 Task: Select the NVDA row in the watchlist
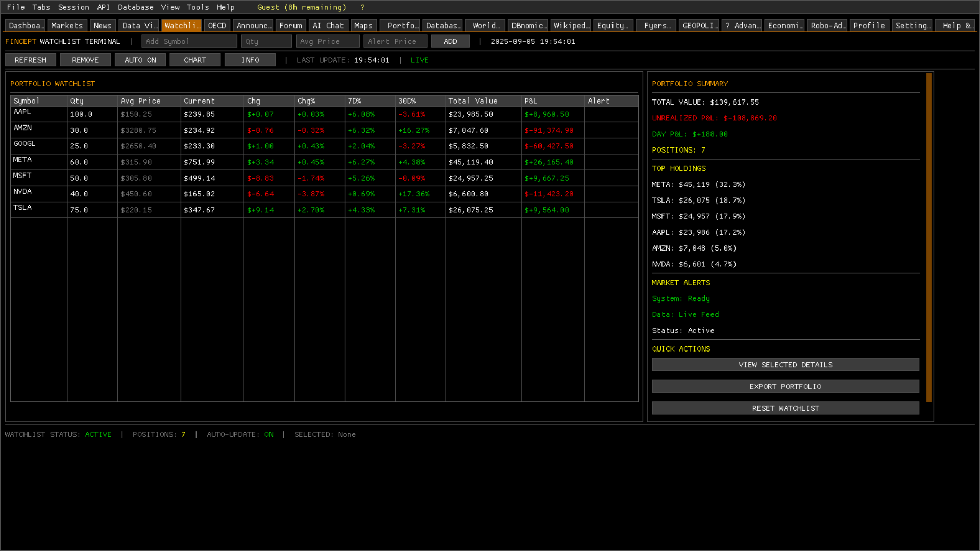[22, 192]
